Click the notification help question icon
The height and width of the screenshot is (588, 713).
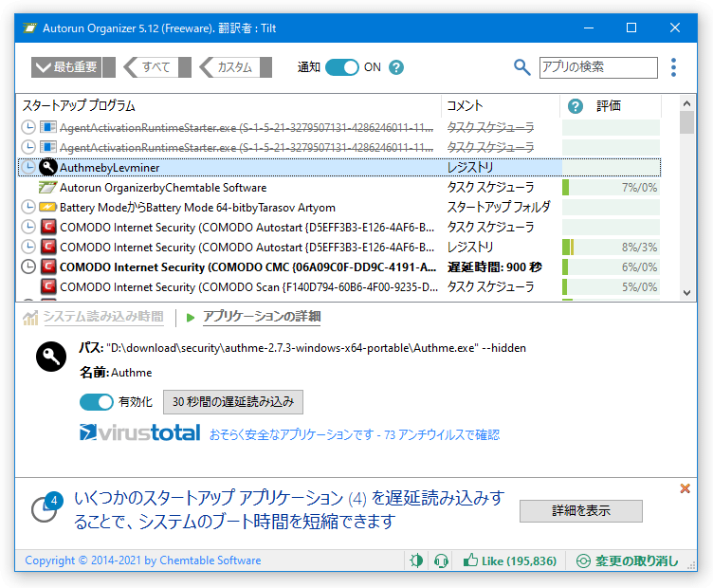(396, 67)
